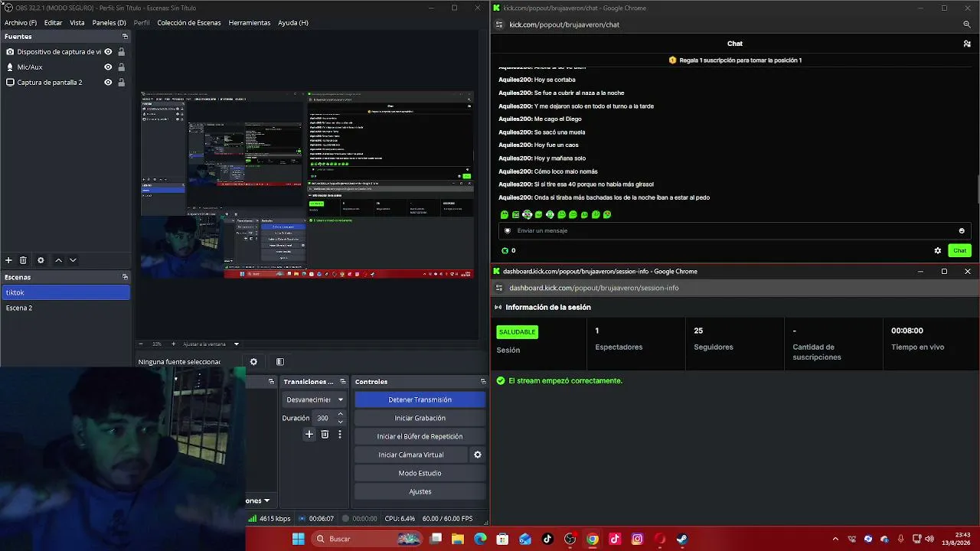Open the Herramientas menu
The width and height of the screenshot is (980, 551).
tap(250, 23)
